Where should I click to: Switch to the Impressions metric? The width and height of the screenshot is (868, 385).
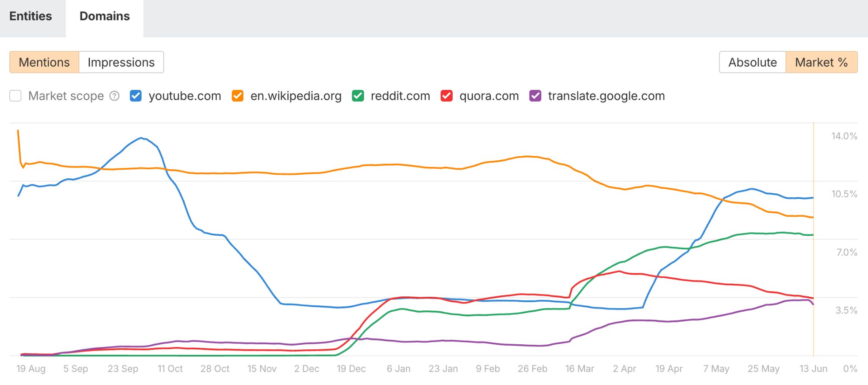[121, 62]
